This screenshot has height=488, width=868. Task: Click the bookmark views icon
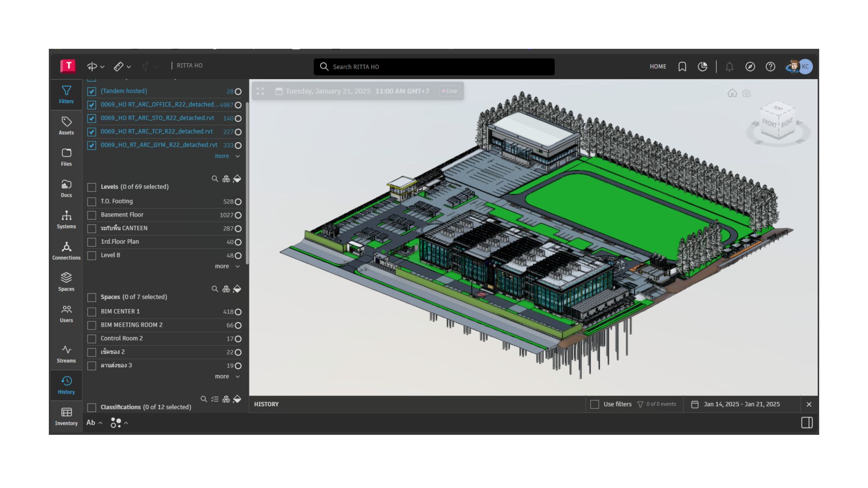pos(682,67)
